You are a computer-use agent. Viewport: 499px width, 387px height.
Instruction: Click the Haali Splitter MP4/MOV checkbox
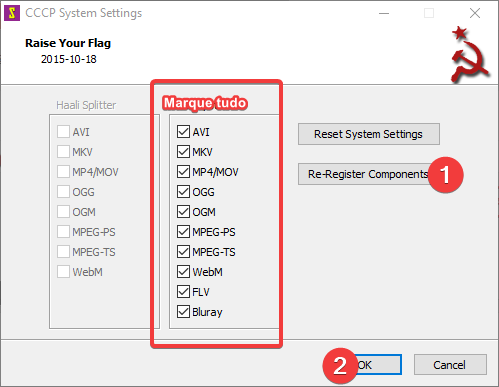click(x=63, y=172)
